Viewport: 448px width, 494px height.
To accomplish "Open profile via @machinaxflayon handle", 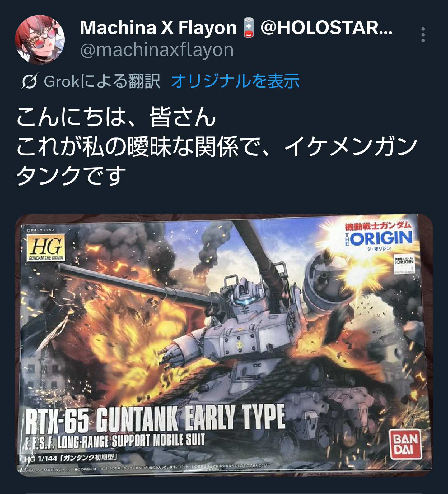I will click(157, 50).
